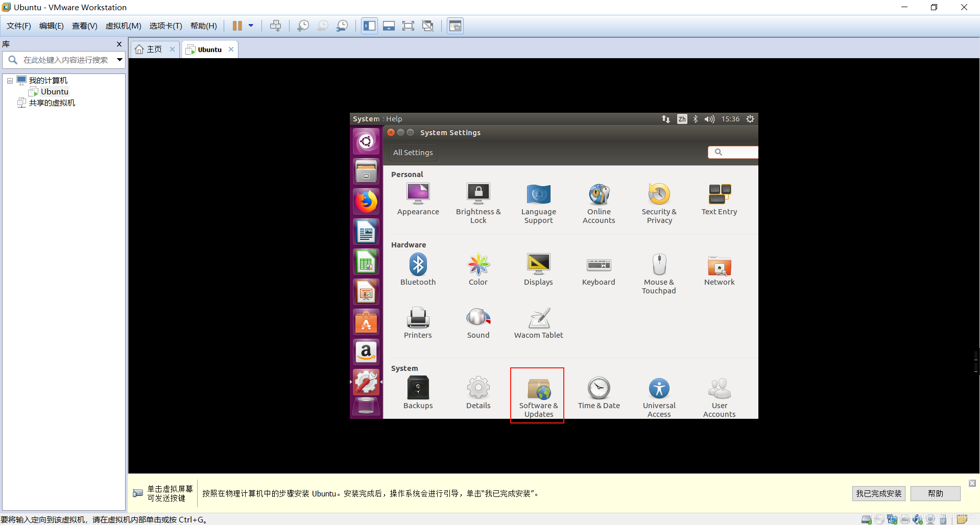
Task: Open Language Support settings
Action: point(538,204)
